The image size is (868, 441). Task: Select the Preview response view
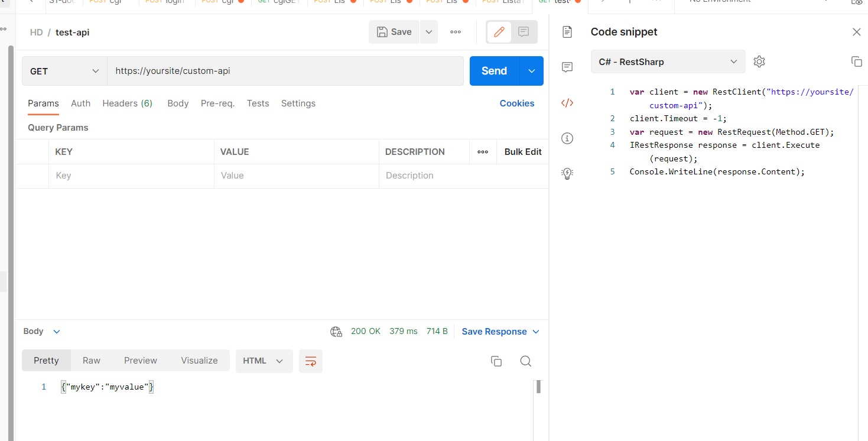point(141,361)
